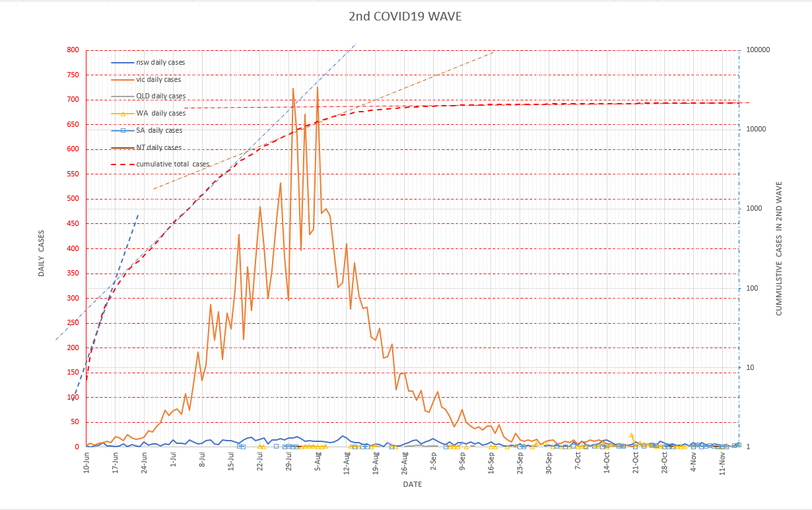Click the 7-Oct date label
The width and height of the screenshot is (812, 510).
(578, 462)
